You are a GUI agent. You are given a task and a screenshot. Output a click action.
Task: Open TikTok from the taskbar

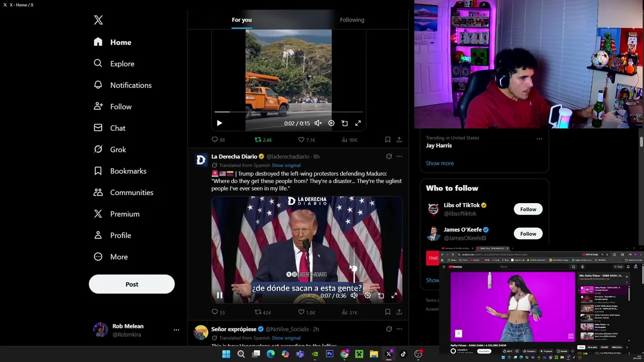(x=403, y=354)
